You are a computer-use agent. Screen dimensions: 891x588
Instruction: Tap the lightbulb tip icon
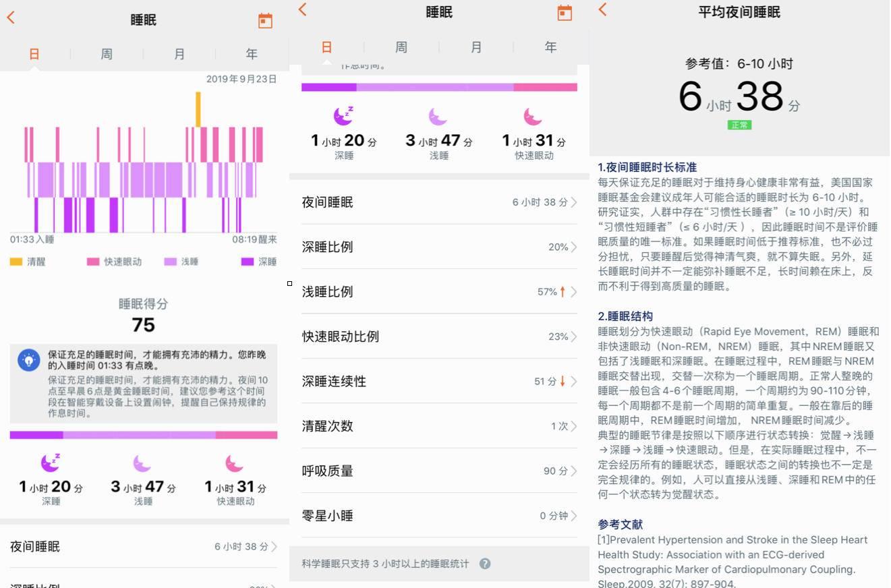click(x=28, y=360)
